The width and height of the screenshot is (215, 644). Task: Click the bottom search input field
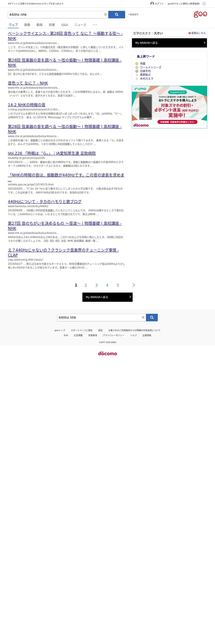click(x=99, y=317)
